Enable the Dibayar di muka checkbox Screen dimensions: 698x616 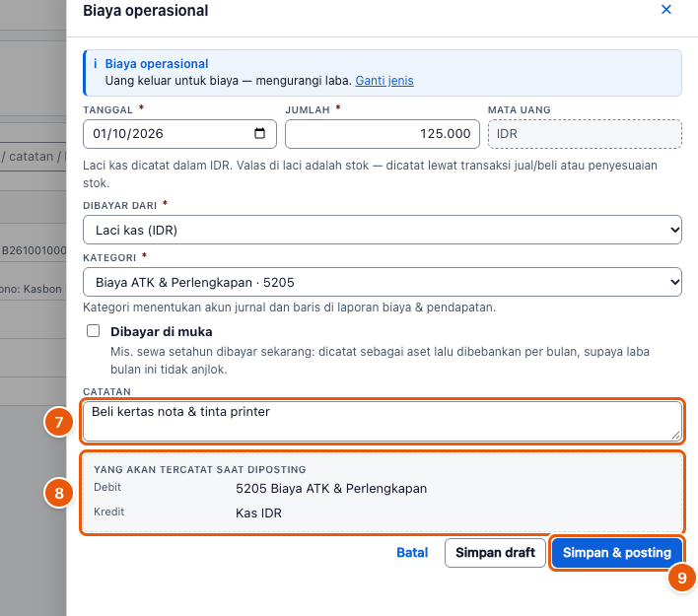(x=93, y=331)
